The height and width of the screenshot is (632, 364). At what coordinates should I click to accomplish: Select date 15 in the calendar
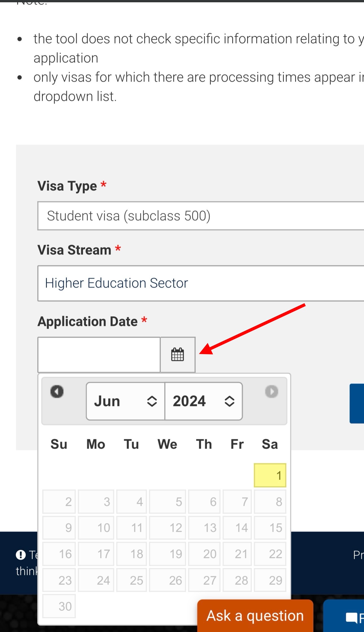pyautogui.click(x=270, y=528)
